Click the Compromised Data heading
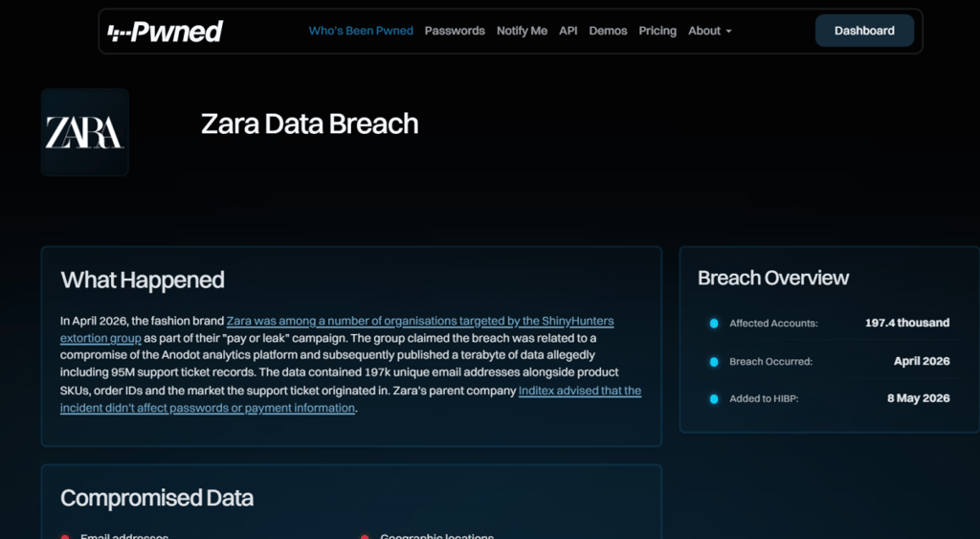 [157, 499]
